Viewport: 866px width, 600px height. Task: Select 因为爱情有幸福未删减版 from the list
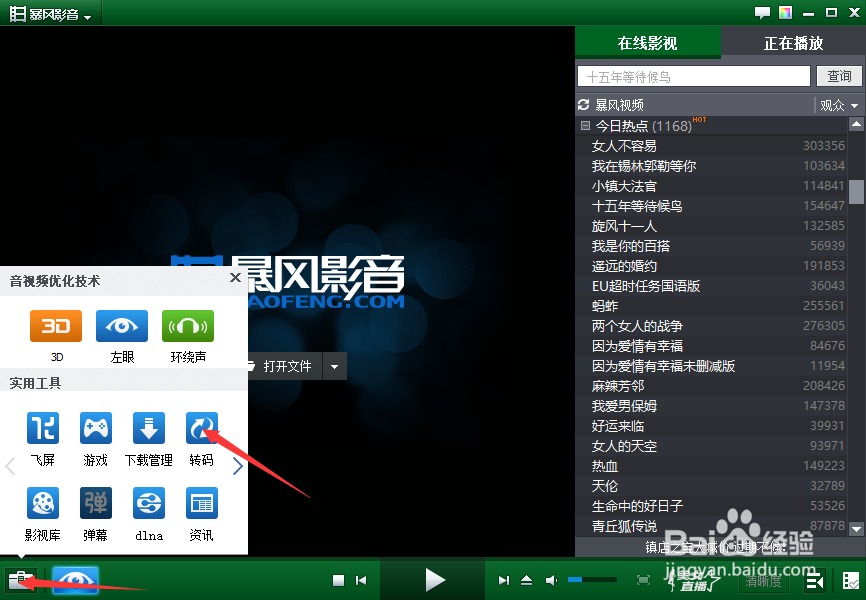[x=711, y=366]
